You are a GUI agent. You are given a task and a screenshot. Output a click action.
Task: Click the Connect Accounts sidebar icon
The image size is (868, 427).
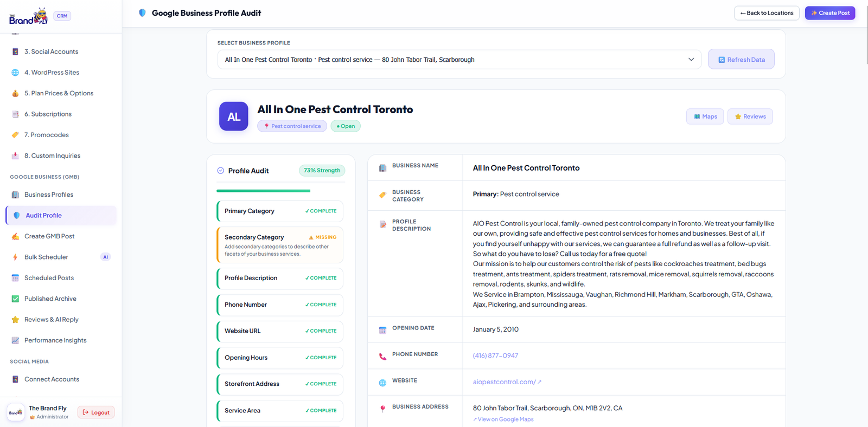[x=15, y=379]
